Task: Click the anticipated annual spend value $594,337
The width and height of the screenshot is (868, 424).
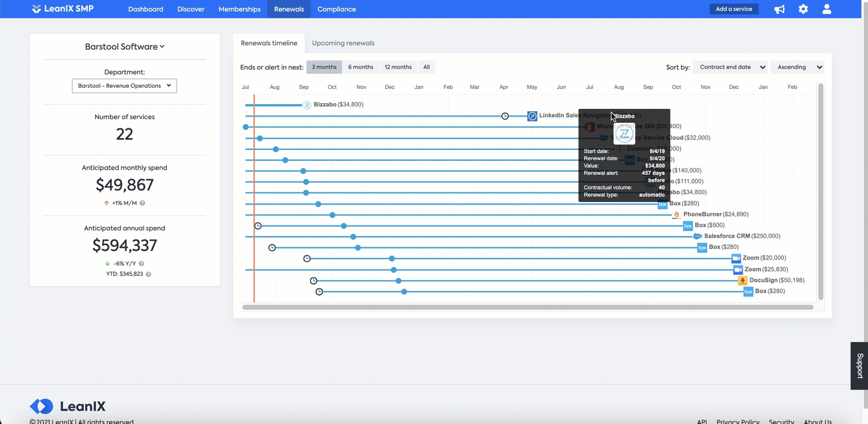Action: tap(125, 245)
